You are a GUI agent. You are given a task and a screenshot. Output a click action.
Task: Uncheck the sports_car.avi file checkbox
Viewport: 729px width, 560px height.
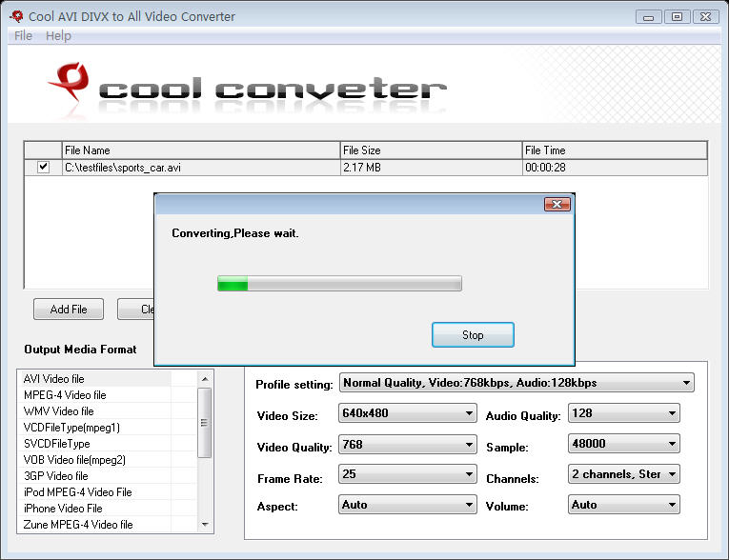point(43,167)
